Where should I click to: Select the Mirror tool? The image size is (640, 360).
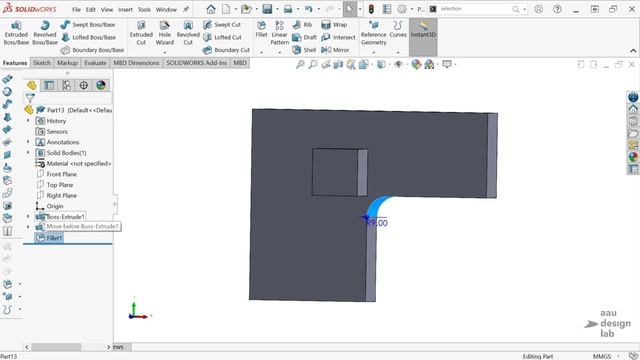coord(335,50)
